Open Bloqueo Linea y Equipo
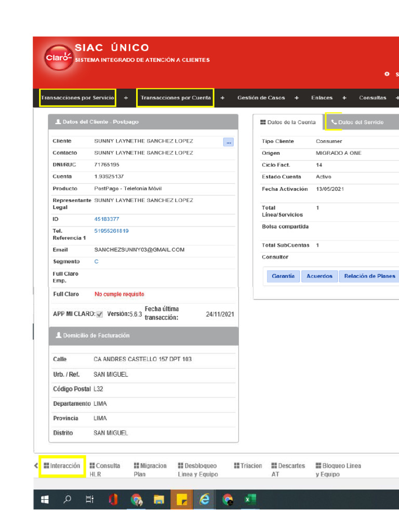This screenshot has width=399, height=532. (338, 470)
